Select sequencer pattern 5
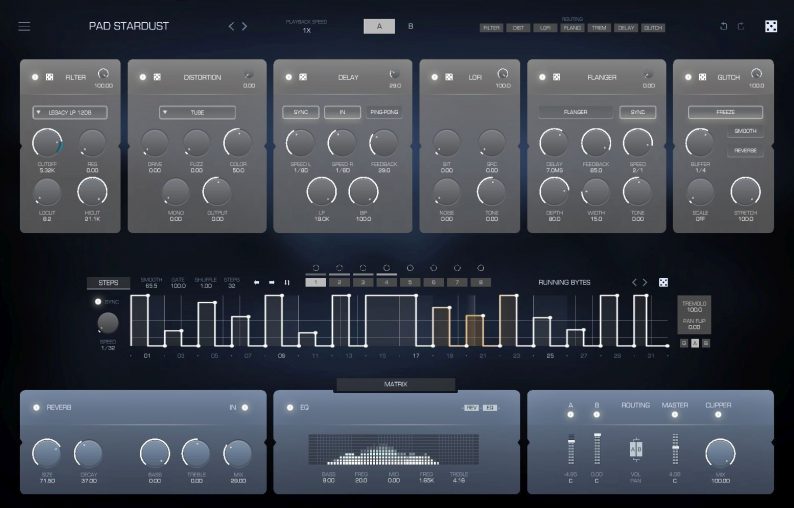Screen dimensions: 794x508 pyautogui.click(x=410, y=283)
